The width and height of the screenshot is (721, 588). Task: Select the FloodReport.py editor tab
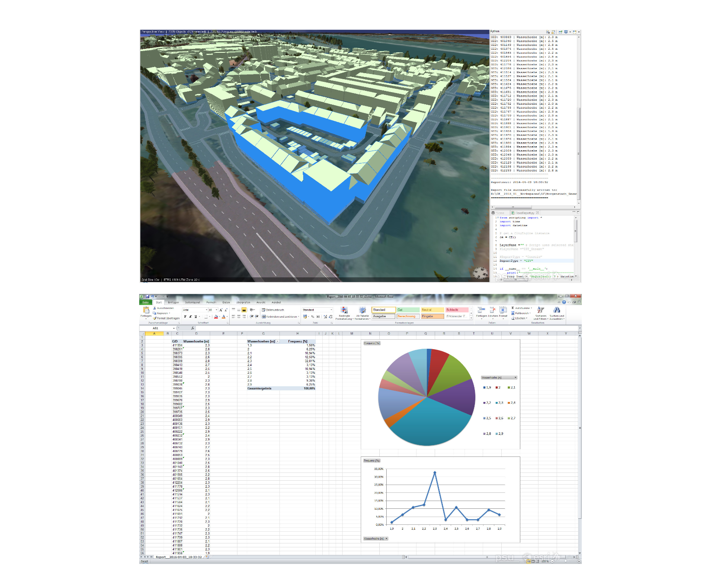click(524, 213)
